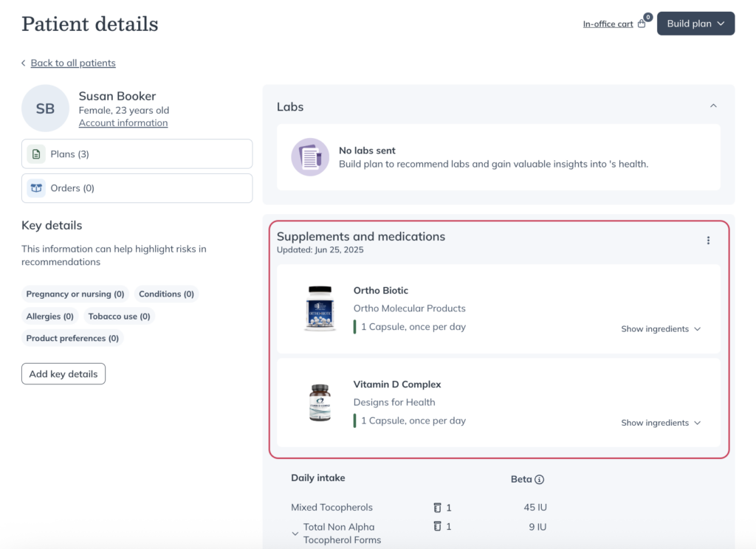Open the Build plan dropdown

pyautogui.click(x=695, y=24)
